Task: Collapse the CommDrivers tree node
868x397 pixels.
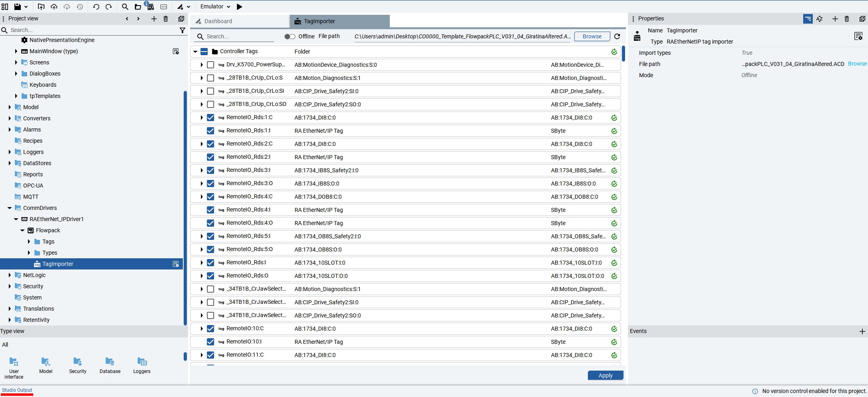Action: tap(10, 208)
